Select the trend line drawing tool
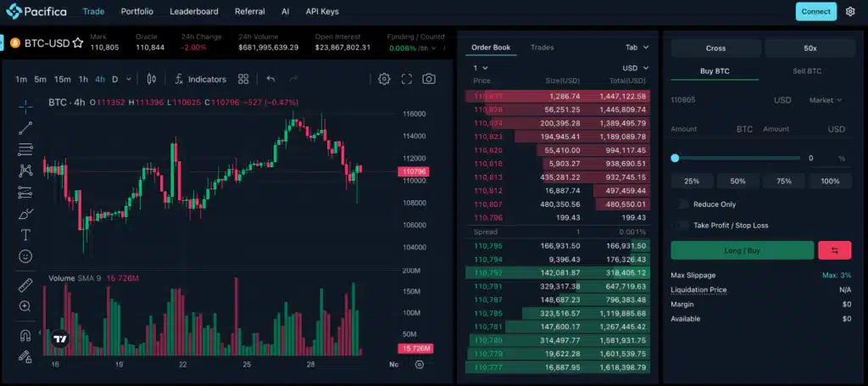Viewport: 868px width, 386px height. pos(25,128)
